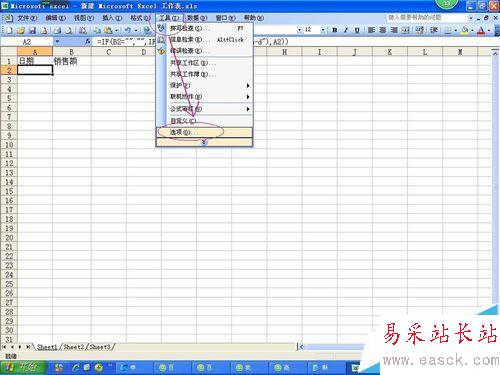The height and width of the screenshot is (375, 500).
Task: Open the 视图 (View) menu
Action: (x=84, y=18)
